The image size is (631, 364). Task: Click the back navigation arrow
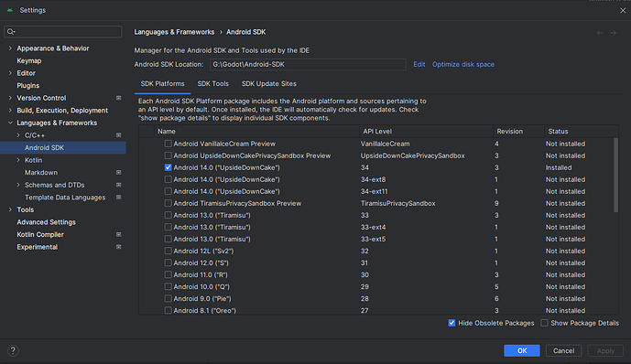(600, 33)
